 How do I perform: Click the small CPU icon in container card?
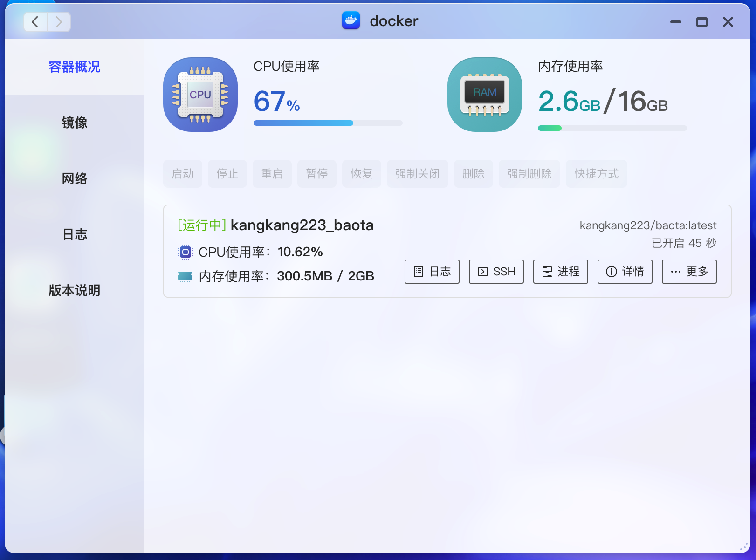(x=185, y=252)
